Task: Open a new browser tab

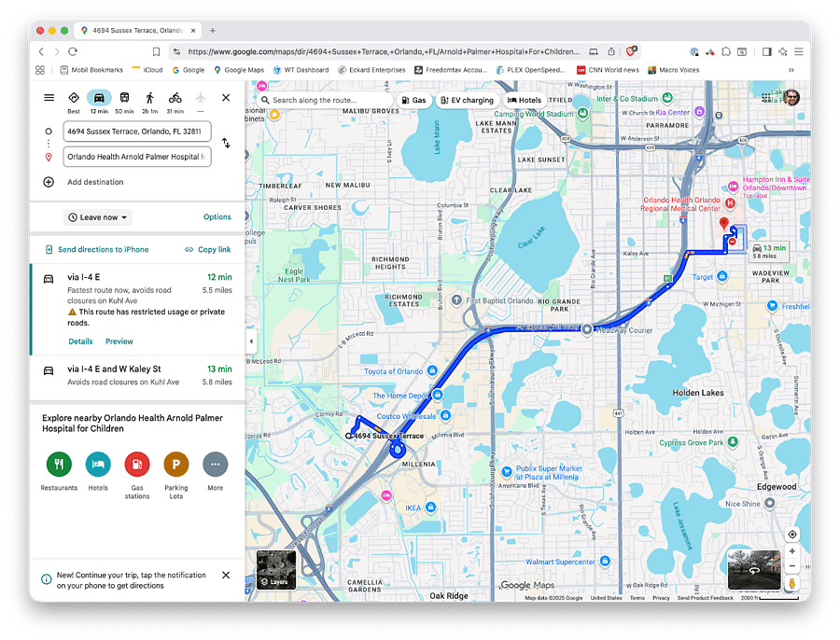Action: pyautogui.click(x=213, y=31)
